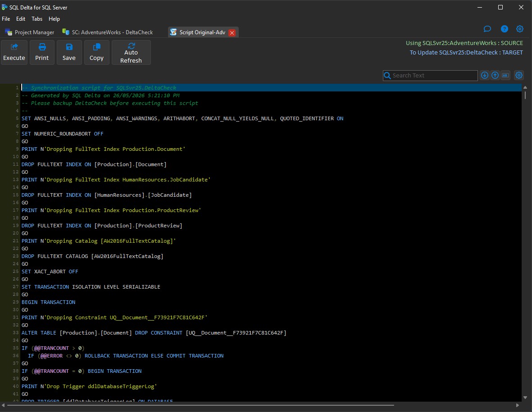Click the SQL Delta app icon in title bar
The image size is (532, 412).
[5, 7]
